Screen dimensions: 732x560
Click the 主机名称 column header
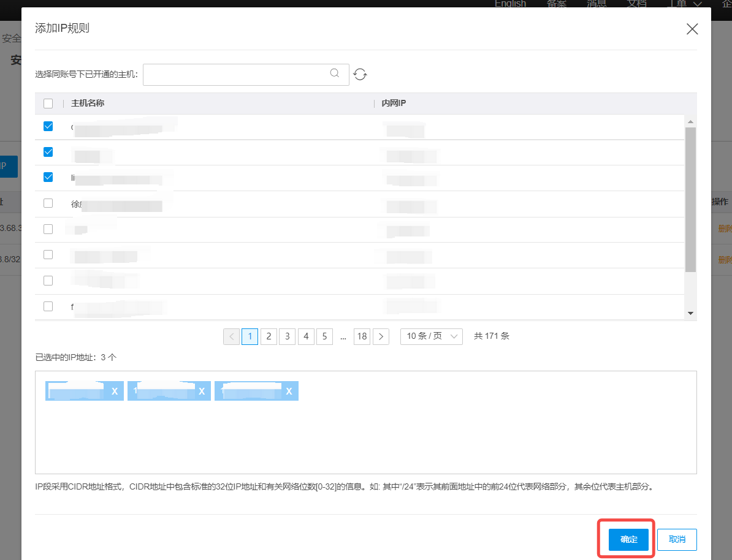(88, 103)
